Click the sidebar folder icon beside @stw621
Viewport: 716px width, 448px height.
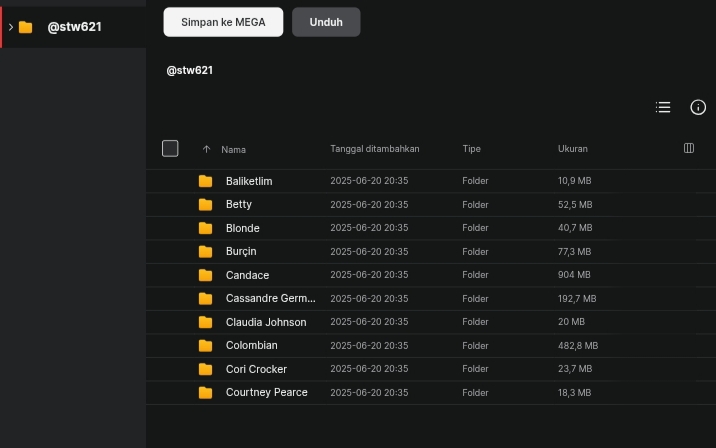26,27
